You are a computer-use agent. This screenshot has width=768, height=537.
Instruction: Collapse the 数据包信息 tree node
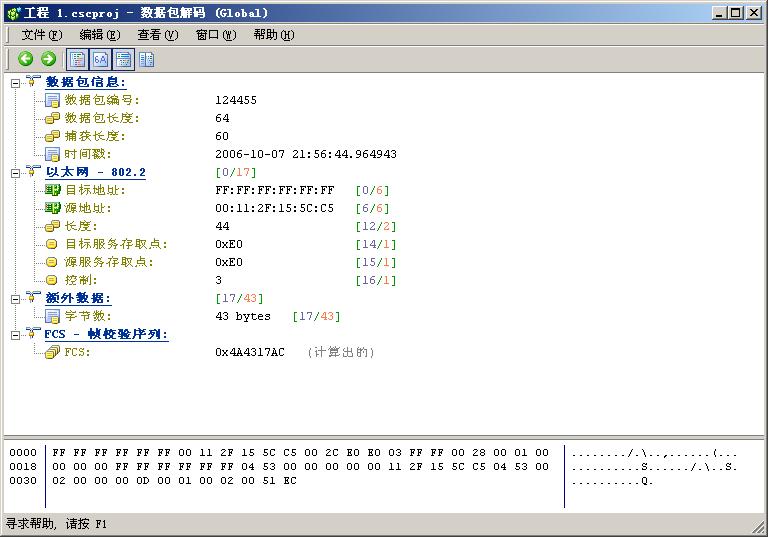(15, 83)
